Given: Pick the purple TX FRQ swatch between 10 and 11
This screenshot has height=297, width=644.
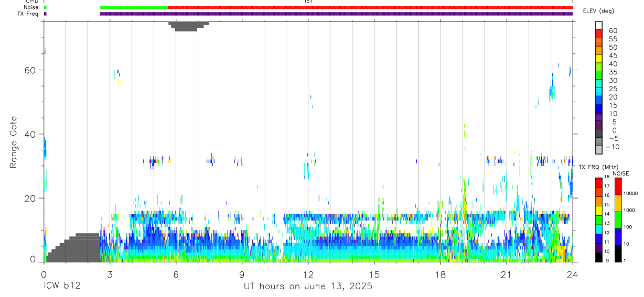Looking at the screenshot, I should (x=598, y=248).
